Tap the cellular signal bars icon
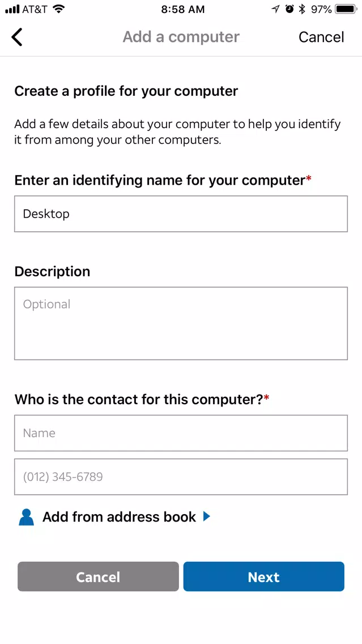The width and height of the screenshot is (362, 644). pos(11,10)
